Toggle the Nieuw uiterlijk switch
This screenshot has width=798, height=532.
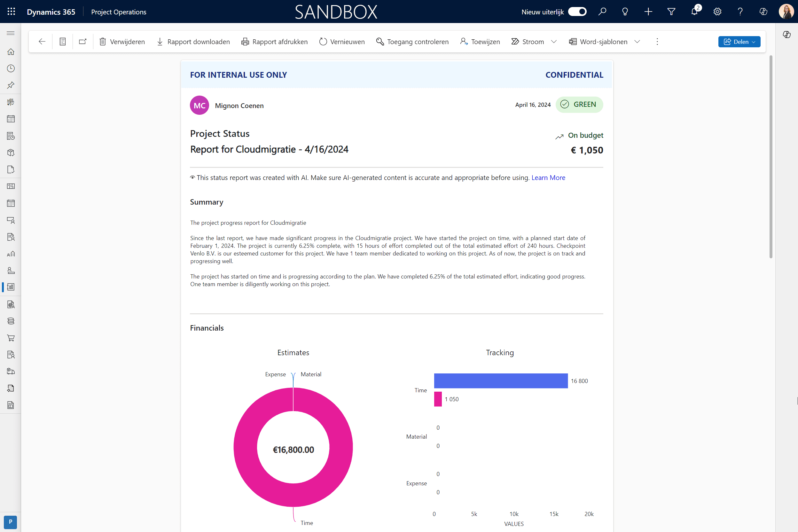pyautogui.click(x=577, y=12)
